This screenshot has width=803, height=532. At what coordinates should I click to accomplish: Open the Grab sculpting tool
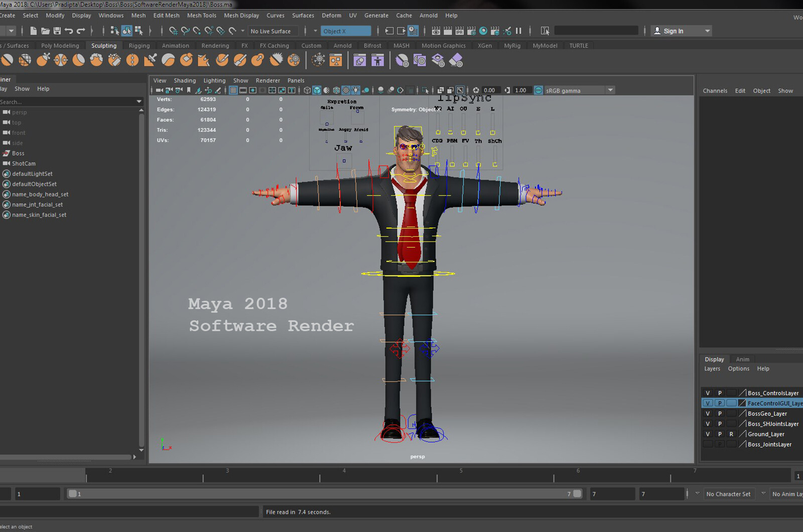[x=44, y=60]
